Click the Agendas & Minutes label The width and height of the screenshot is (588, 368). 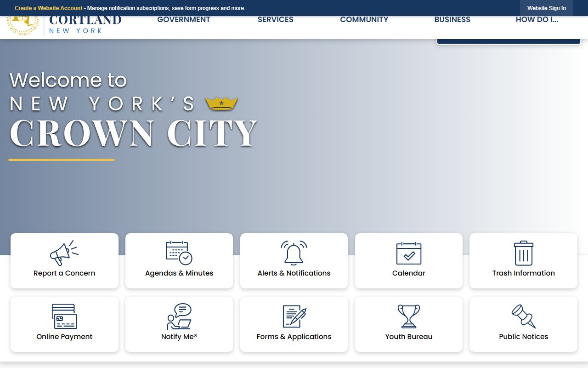[x=179, y=273]
